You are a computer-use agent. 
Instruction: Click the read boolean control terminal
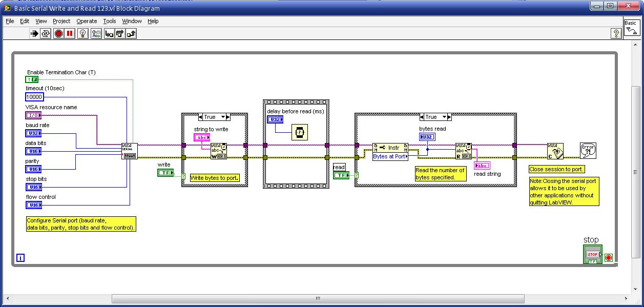point(341,175)
